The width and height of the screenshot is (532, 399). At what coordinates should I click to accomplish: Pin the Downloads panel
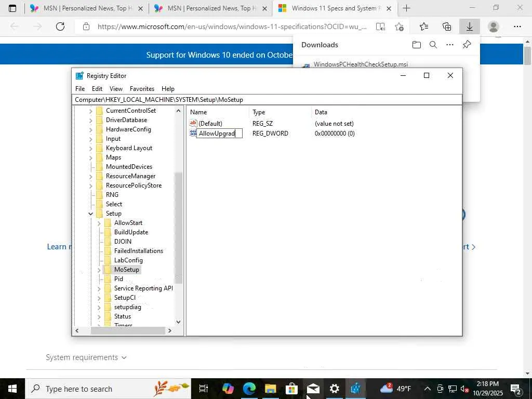coord(467,45)
